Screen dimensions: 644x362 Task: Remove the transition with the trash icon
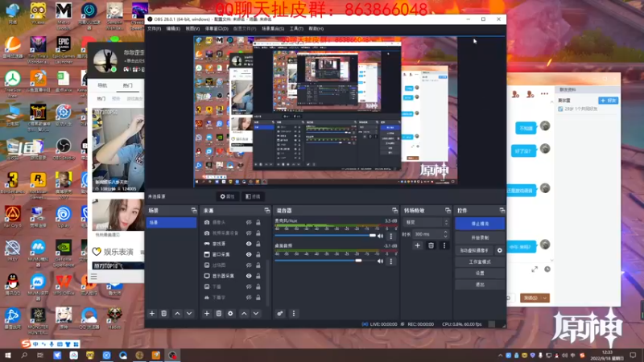431,245
